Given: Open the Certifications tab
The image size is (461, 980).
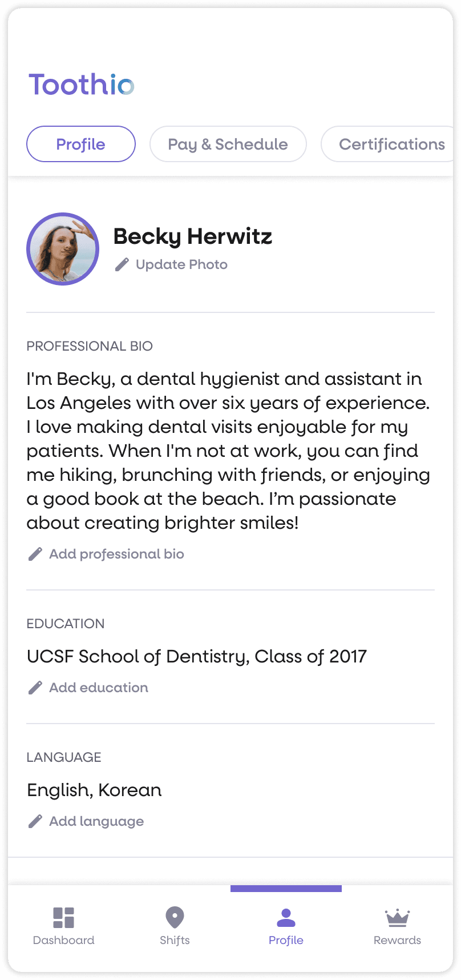Looking at the screenshot, I should pos(391,144).
